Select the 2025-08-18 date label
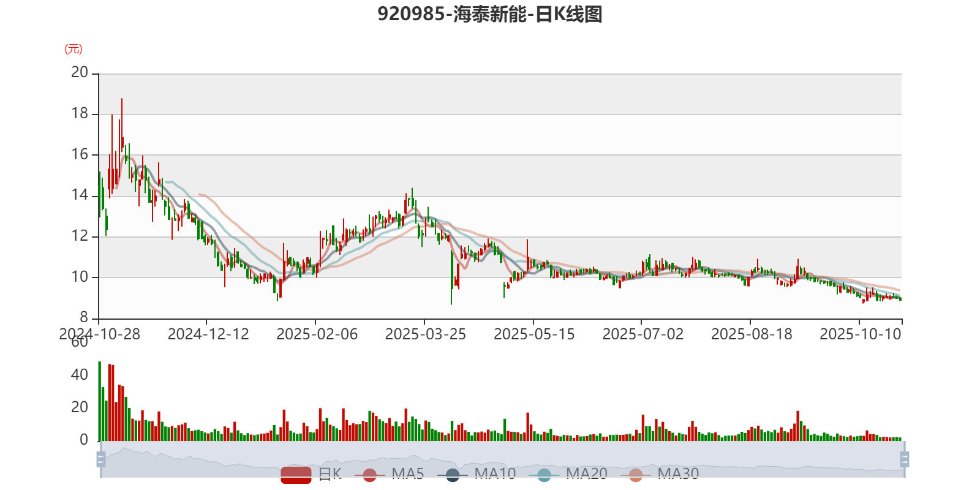The width and height of the screenshot is (980, 490). tap(752, 334)
